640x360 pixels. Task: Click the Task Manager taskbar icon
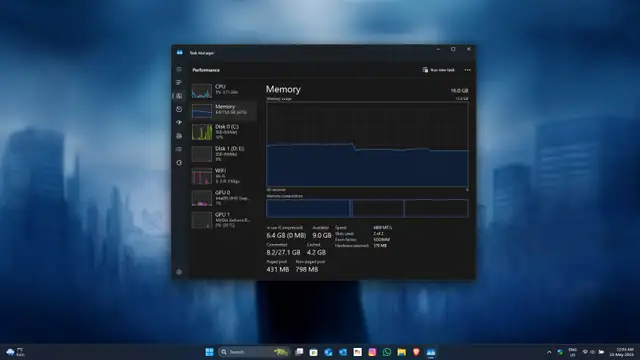click(431, 352)
